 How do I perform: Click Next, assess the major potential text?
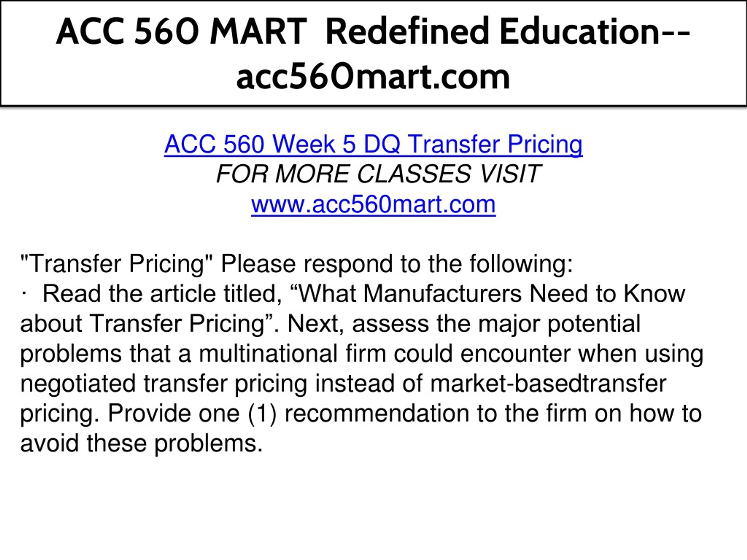(464, 324)
